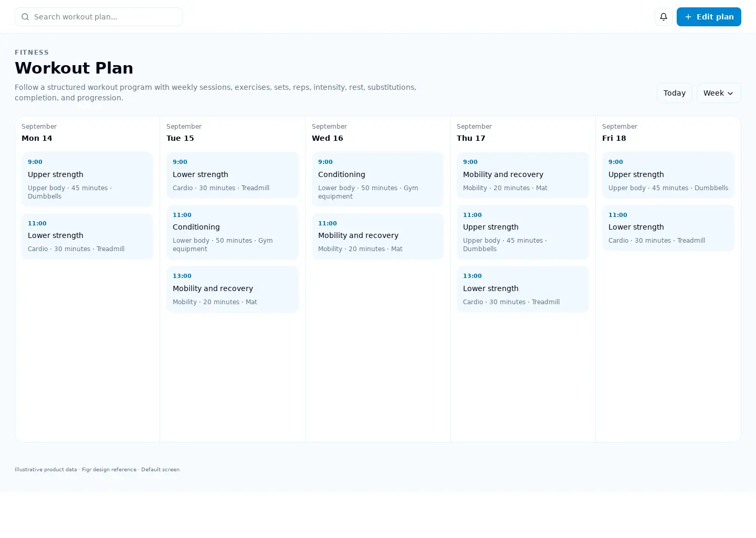Click the Tue 15 day header
The image size is (756, 538).
pos(180,138)
